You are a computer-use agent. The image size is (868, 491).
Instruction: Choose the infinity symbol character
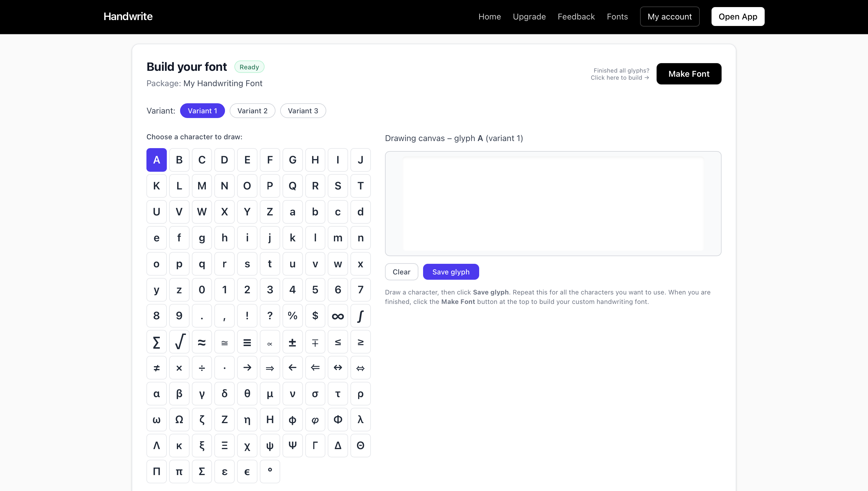coord(338,316)
